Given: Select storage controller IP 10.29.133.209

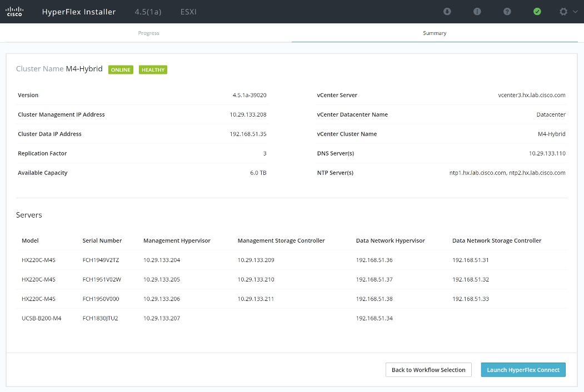Looking at the screenshot, I should (256, 260).
